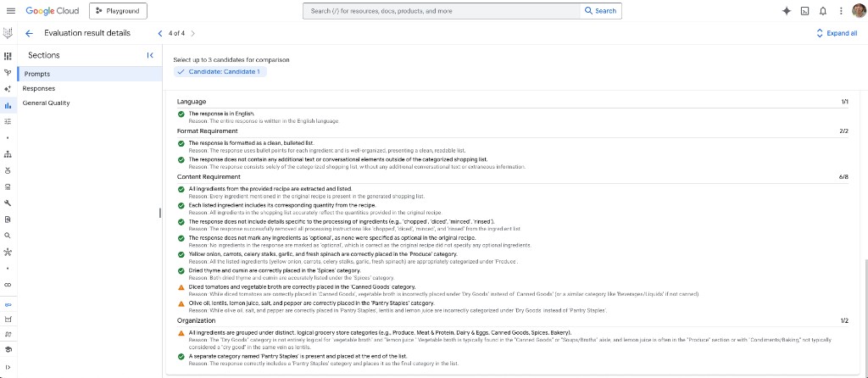The height and width of the screenshot is (378, 868).
Task: Click green check beside 'The response is in English'
Action: [x=181, y=114]
